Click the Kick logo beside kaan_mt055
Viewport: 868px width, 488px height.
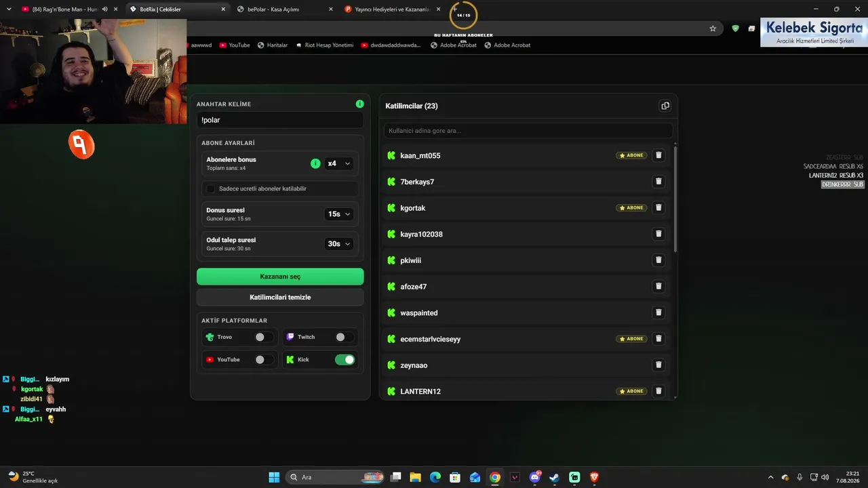391,155
